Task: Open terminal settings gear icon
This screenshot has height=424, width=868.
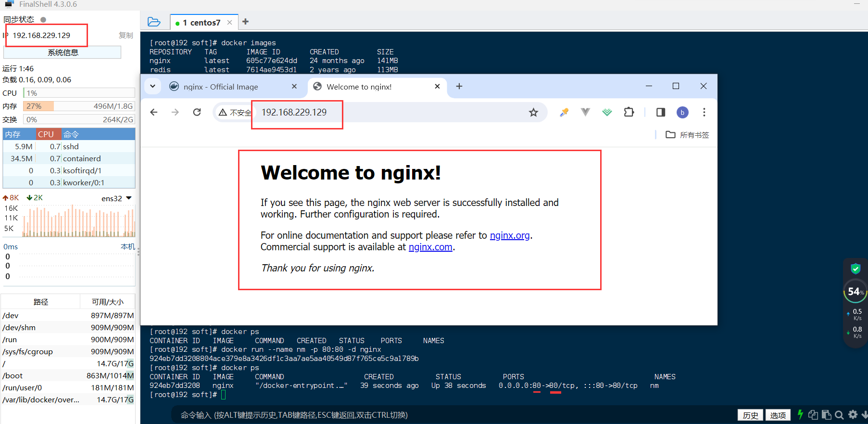Action: 853,414
